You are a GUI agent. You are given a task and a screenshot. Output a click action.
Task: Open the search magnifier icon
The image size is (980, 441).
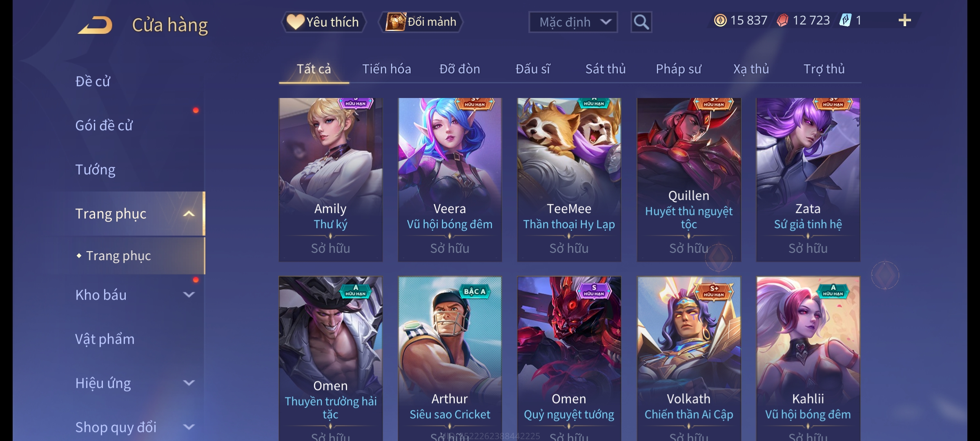click(x=641, y=22)
